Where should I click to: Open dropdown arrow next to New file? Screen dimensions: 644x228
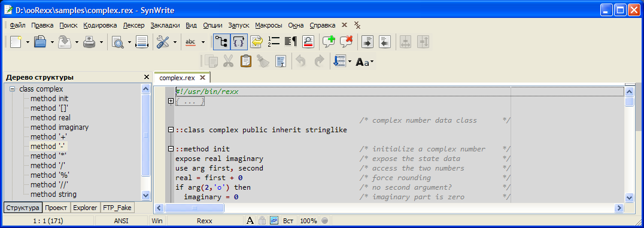coord(28,42)
